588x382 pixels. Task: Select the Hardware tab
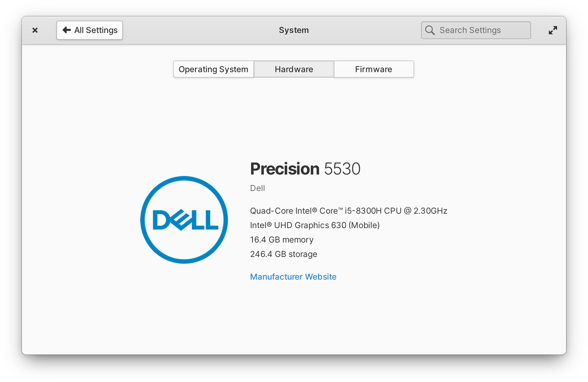[x=294, y=69]
